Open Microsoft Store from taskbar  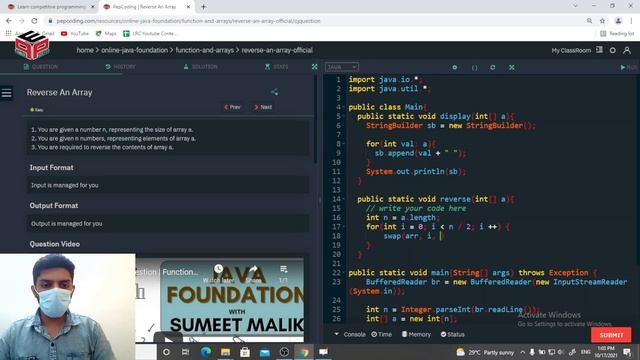pos(245,351)
